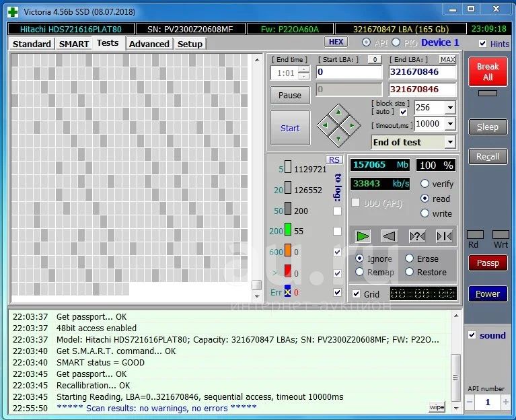Click the Device 1 label
The width and height of the screenshot is (516, 420).
point(440,42)
